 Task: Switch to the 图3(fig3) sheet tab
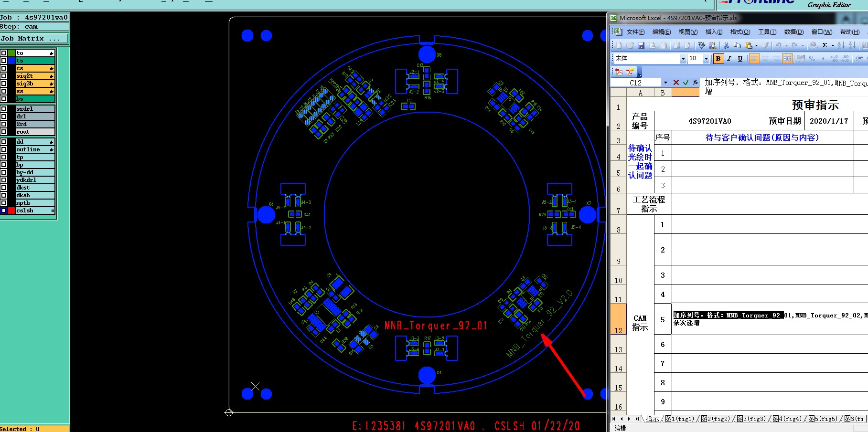point(752,419)
